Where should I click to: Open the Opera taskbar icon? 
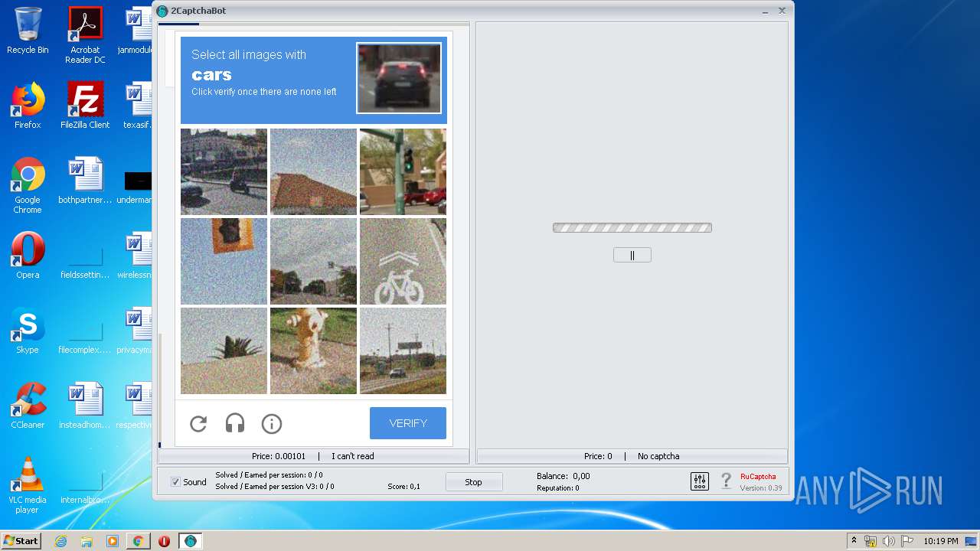(164, 541)
